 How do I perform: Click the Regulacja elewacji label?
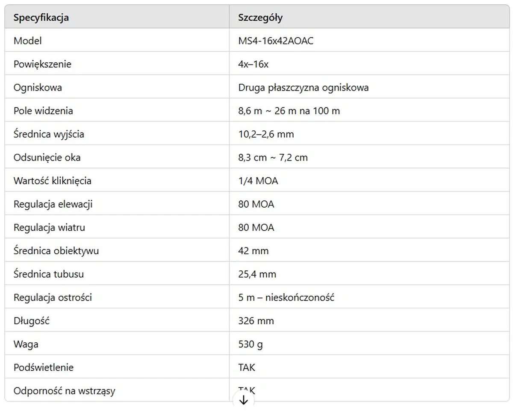[x=53, y=204]
